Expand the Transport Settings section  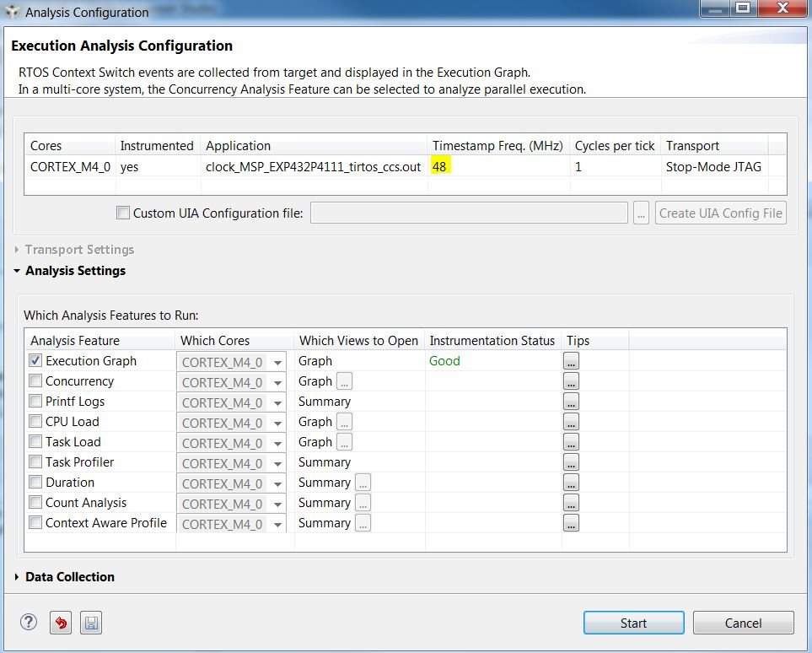[17, 250]
